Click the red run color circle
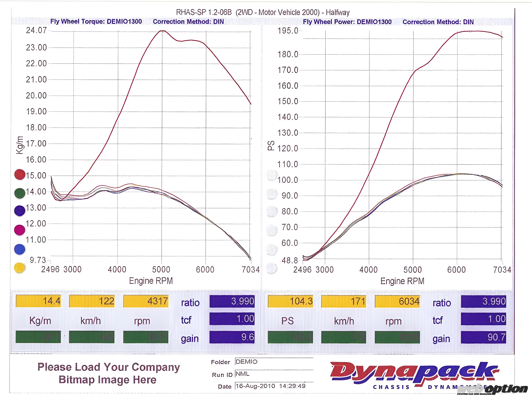 [x=20, y=175]
